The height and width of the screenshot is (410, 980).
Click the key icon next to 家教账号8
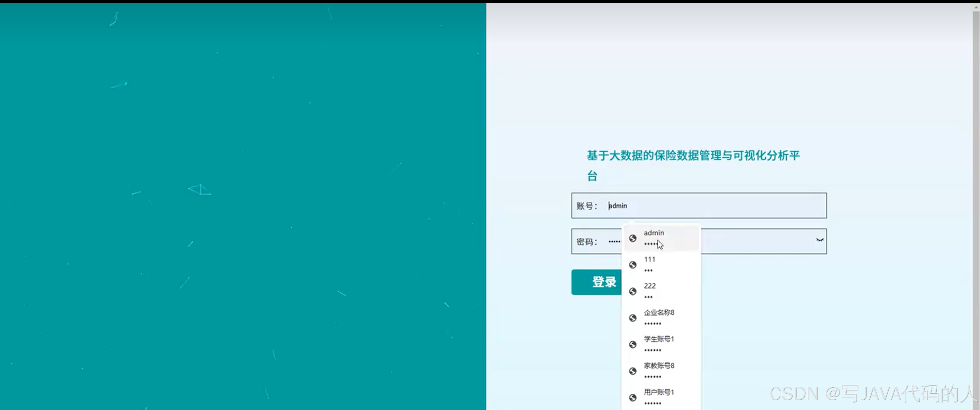click(x=633, y=371)
